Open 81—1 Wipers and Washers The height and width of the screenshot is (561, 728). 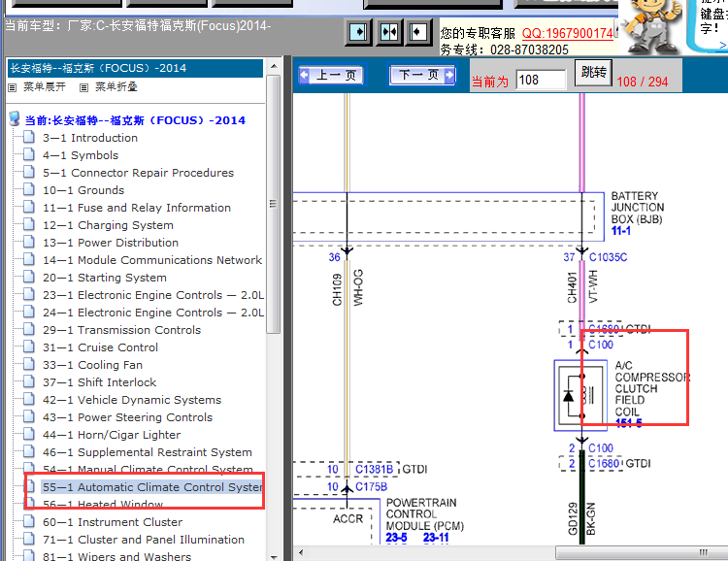click(116, 556)
